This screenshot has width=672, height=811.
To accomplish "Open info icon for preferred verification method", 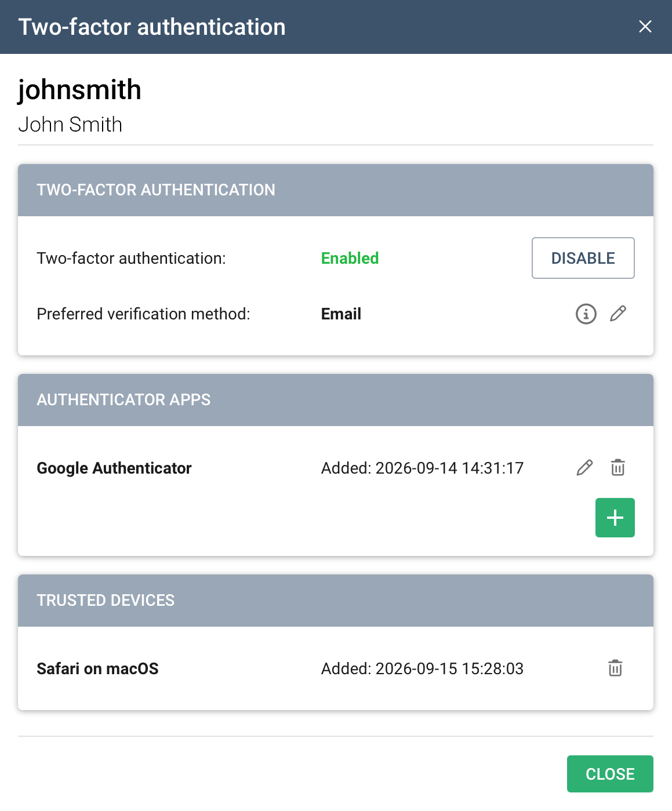I will point(586,314).
